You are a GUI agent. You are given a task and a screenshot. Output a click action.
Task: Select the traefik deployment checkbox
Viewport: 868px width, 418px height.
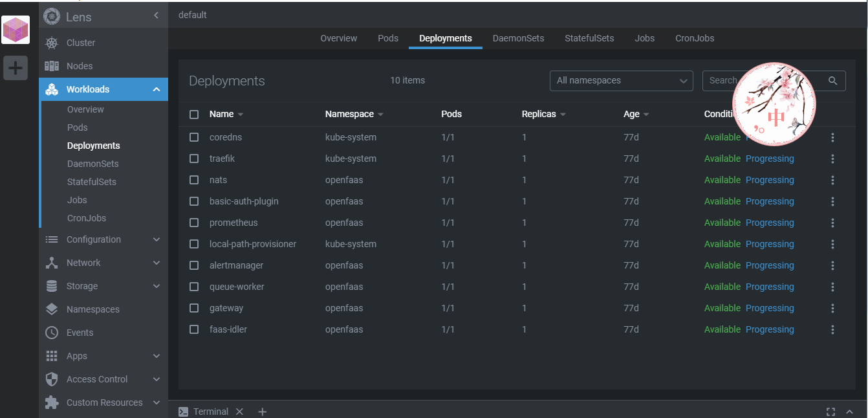point(194,159)
